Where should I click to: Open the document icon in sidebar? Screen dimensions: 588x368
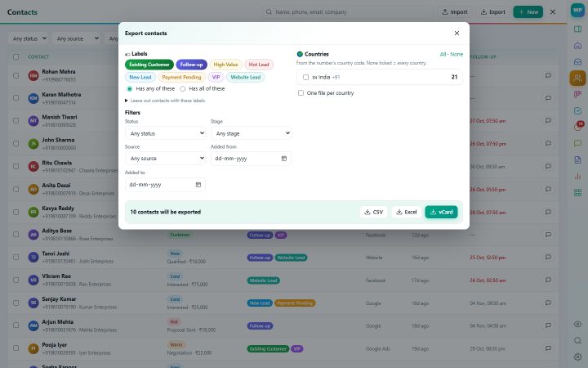[x=577, y=159]
